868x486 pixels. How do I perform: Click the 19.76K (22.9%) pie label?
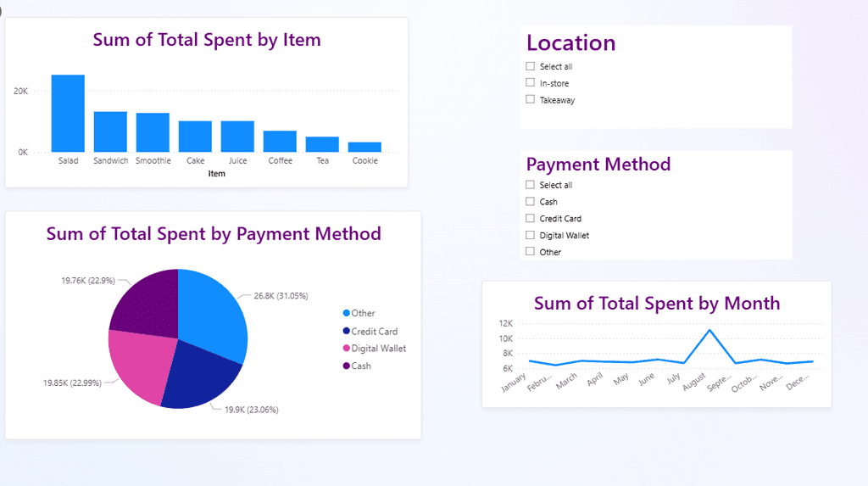[88, 281]
